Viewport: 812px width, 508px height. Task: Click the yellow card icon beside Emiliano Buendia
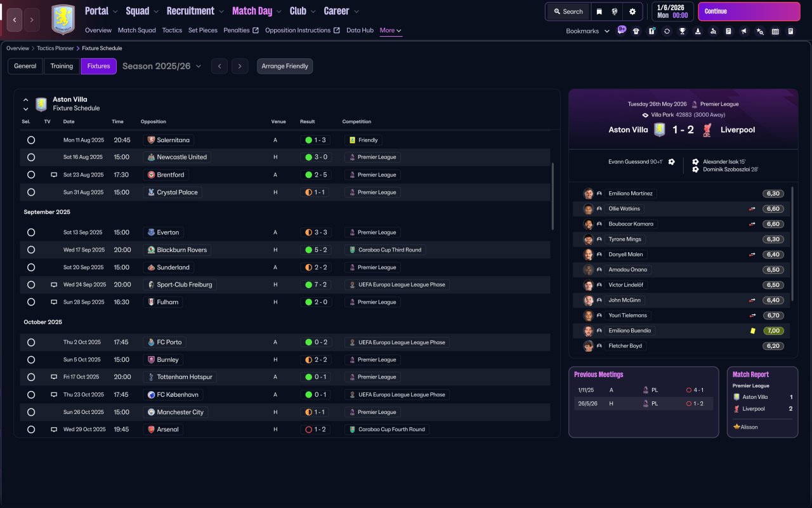pos(752,331)
